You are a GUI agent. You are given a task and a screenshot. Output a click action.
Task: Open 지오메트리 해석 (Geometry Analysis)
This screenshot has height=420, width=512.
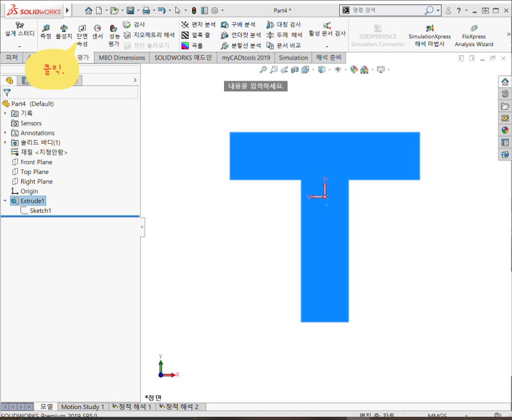point(149,35)
